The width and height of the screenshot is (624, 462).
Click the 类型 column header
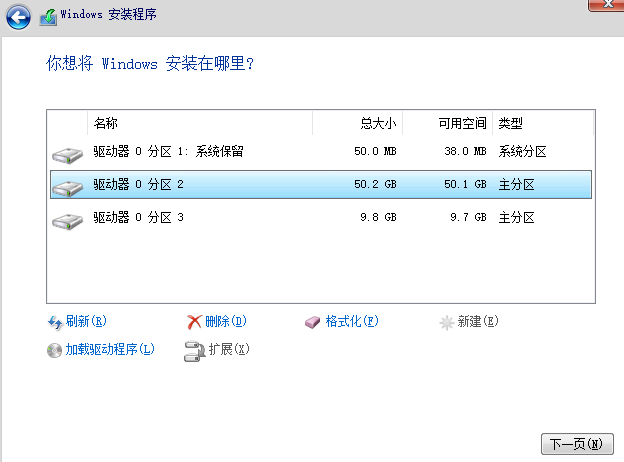coord(510,123)
